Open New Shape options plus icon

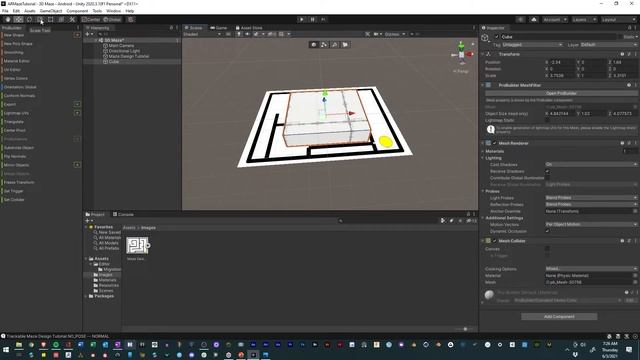tap(77, 35)
